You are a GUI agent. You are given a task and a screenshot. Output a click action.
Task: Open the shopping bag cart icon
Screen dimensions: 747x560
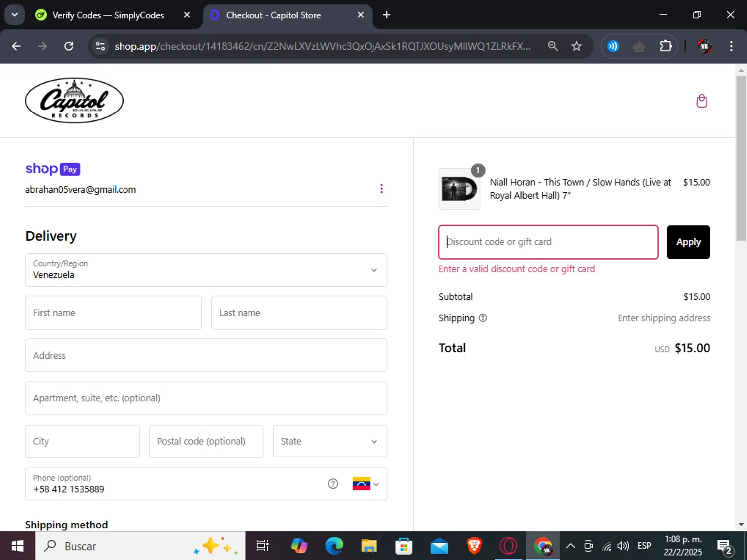click(702, 101)
